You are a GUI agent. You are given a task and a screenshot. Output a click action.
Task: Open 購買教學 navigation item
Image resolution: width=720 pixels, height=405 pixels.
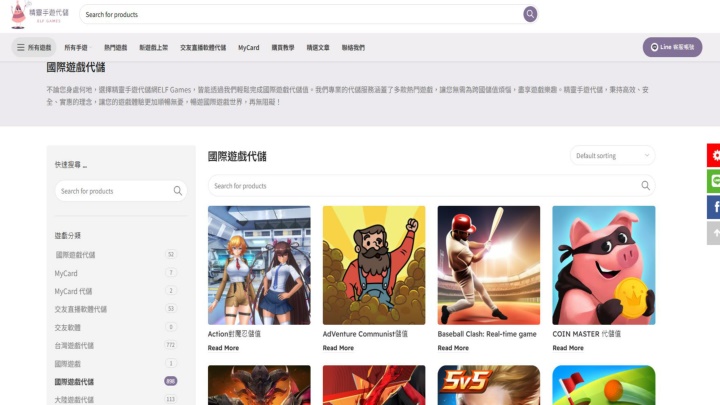[x=283, y=47]
